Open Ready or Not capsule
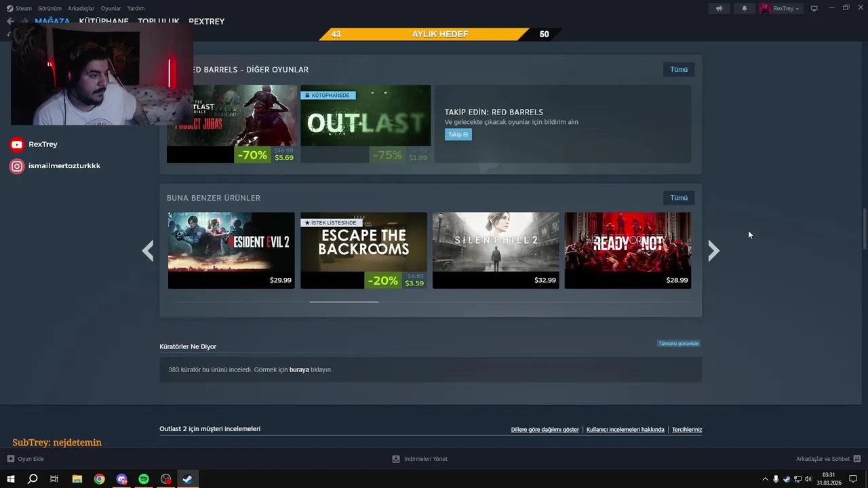This screenshot has height=488, width=868. (628, 250)
